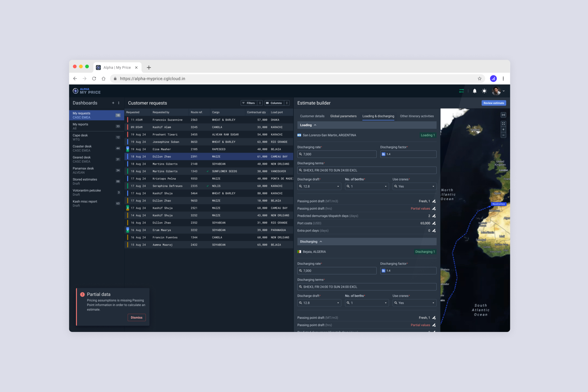Collapse the Discharging section
Image resolution: width=588 pixels, height=392 pixels.
321,242
